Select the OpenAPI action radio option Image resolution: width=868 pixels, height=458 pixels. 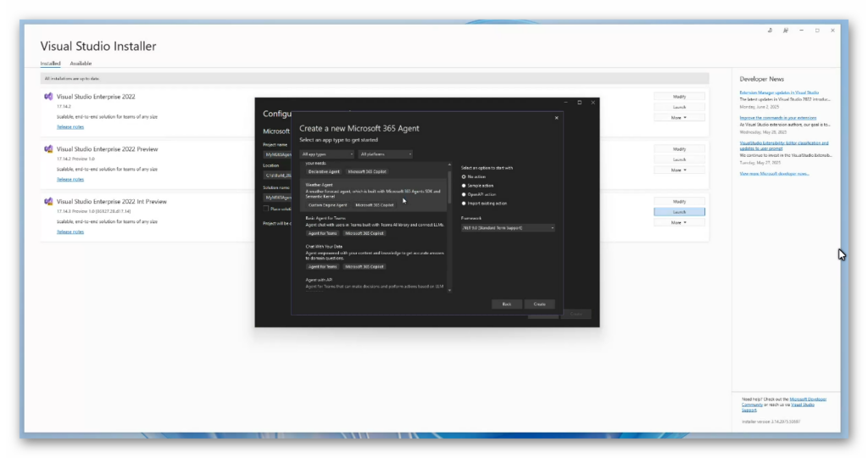[x=464, y=194]
